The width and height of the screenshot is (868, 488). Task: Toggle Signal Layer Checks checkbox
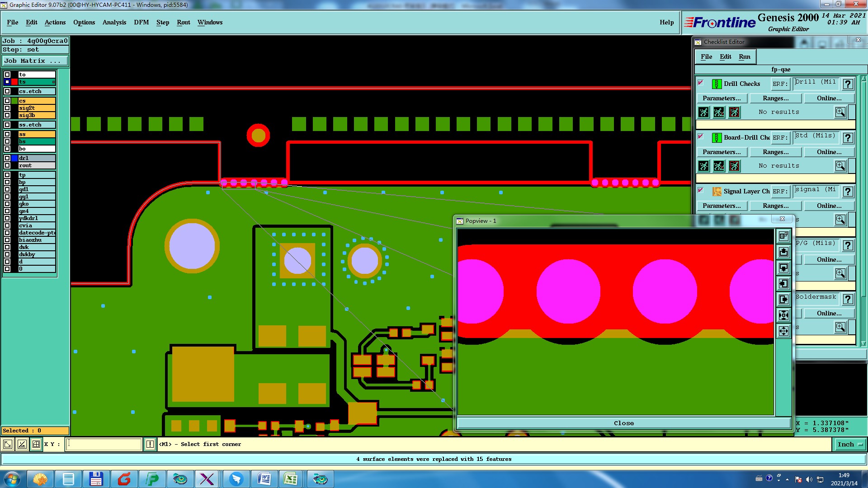(x=701, y=190)
